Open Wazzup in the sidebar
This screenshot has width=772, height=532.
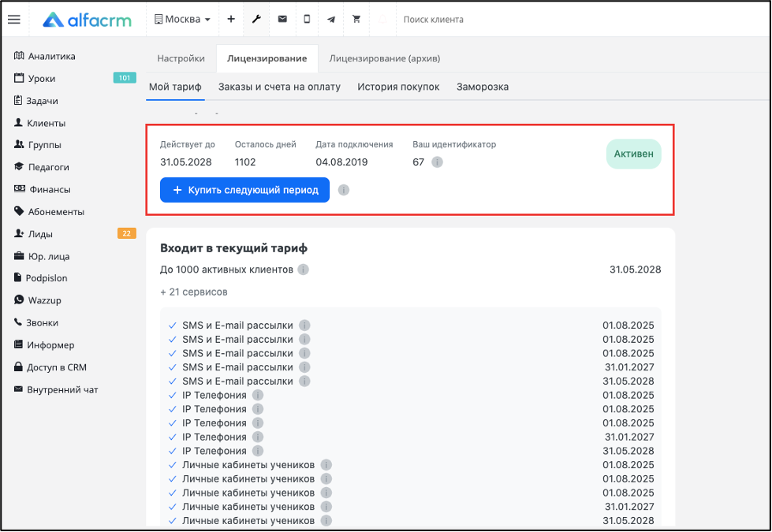pyautogui.click(x=45, y=300)
